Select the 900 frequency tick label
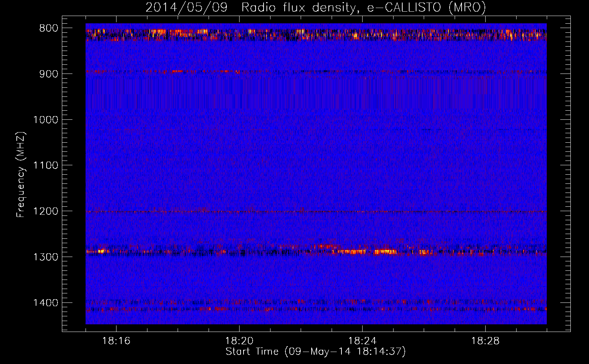 (x=49, y=74)
